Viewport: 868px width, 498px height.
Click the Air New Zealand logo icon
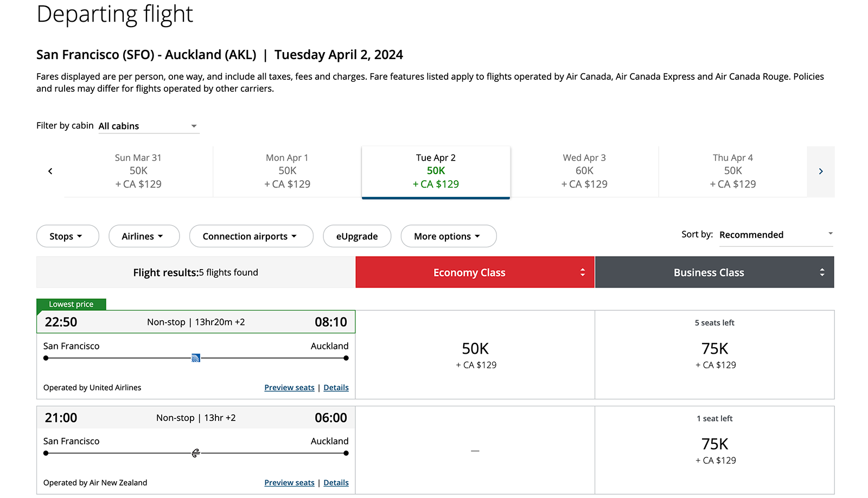(196, 453)
